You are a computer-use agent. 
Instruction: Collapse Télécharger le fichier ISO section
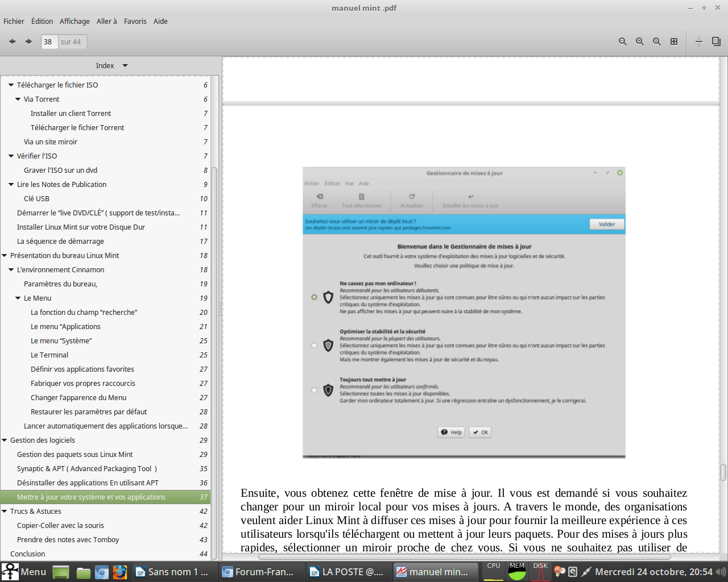(x=11, y=85)
